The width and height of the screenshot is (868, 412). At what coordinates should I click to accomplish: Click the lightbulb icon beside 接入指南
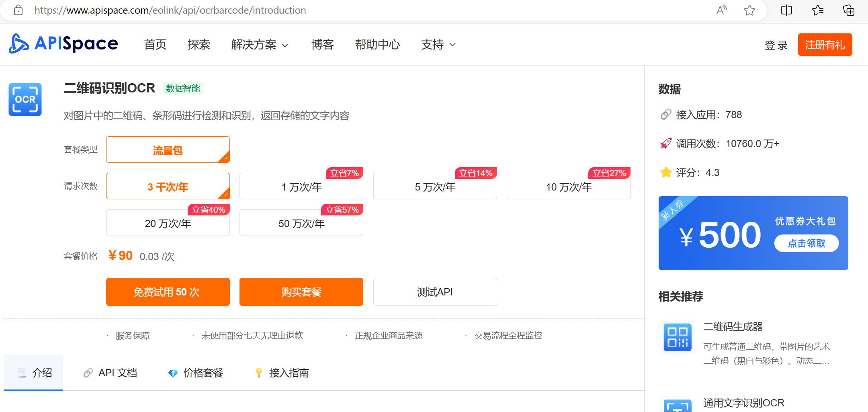259,373
